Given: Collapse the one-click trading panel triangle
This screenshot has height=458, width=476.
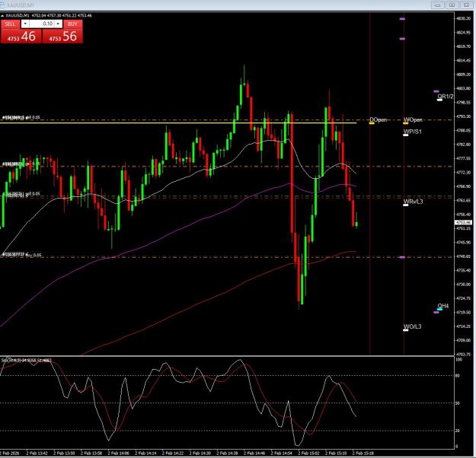Looking at the screenshot, I should point(2,15).
